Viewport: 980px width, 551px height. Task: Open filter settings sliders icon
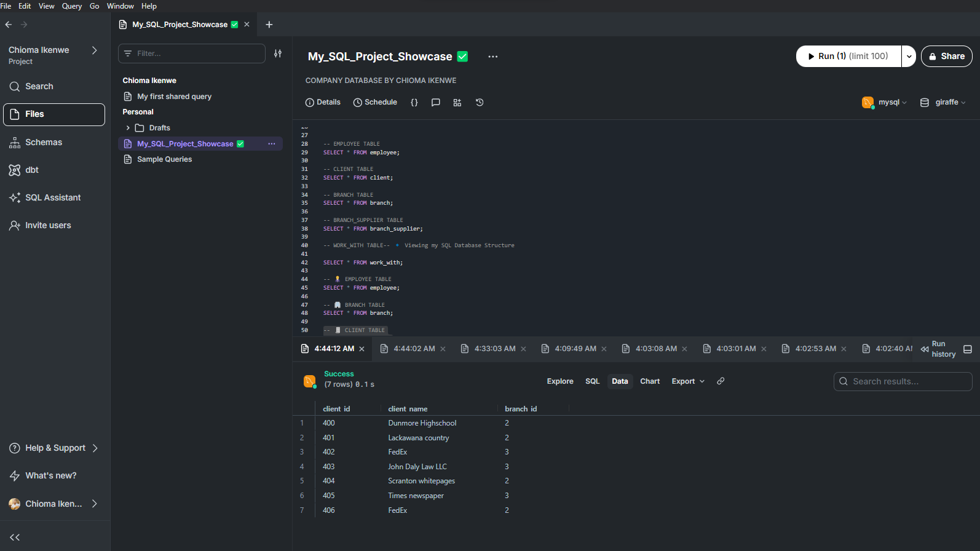pos(278,54)
